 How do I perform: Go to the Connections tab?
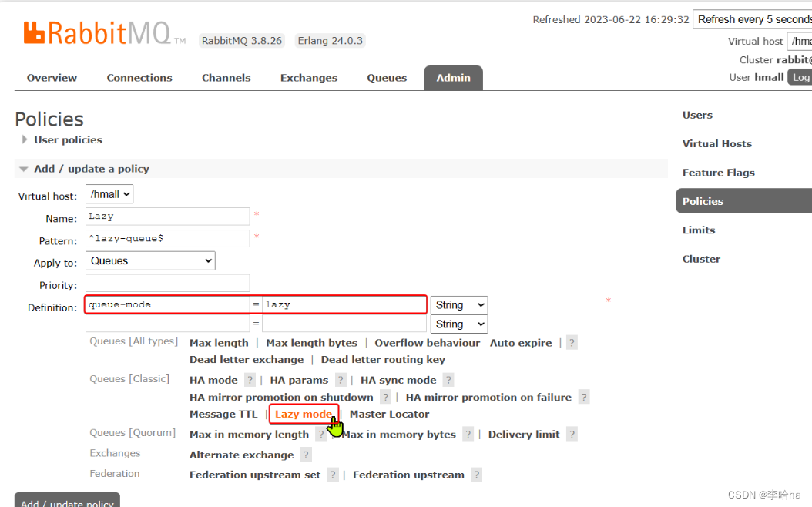[x=139, y=78]
